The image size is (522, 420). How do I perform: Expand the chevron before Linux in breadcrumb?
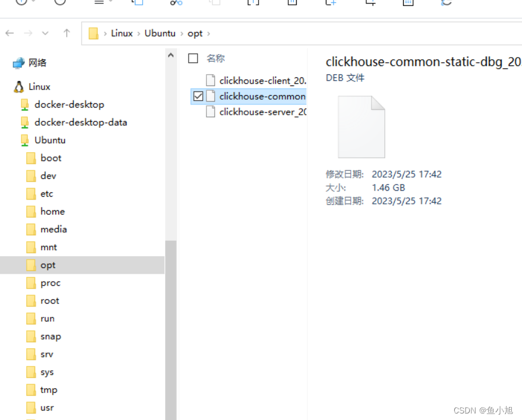coord(105,34)
